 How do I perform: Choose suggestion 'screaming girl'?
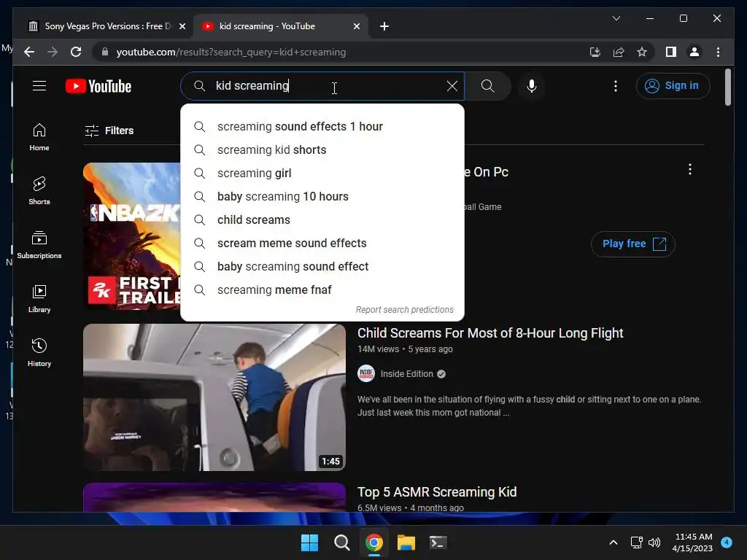(322, 174)
